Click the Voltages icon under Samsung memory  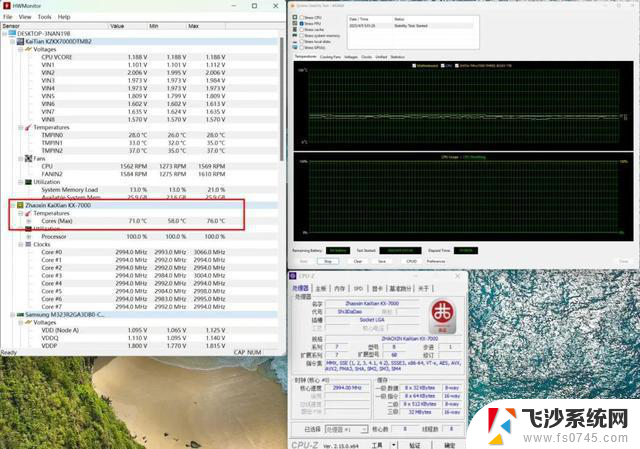click(28, 322)
